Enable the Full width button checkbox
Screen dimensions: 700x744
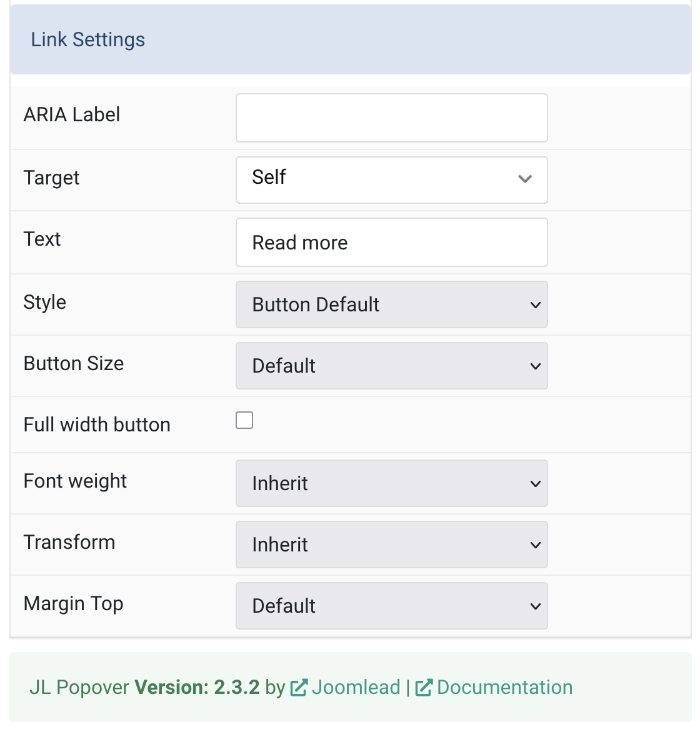[x=244, y=420]
